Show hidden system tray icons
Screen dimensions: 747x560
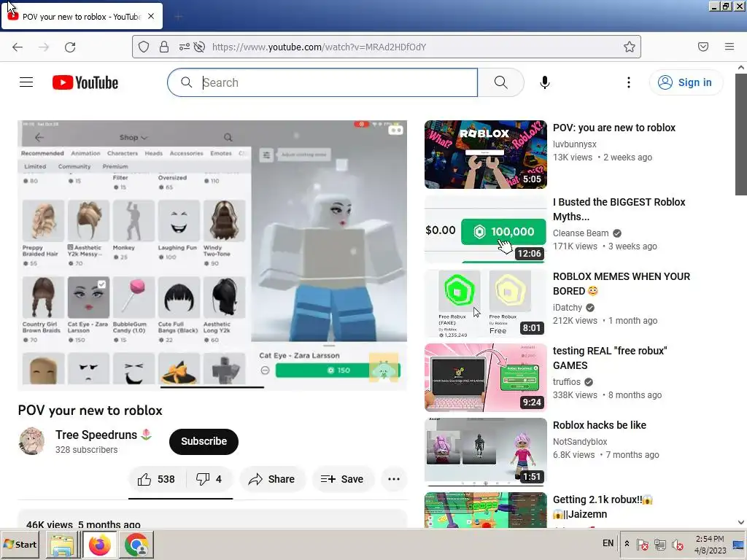(627, 544)
